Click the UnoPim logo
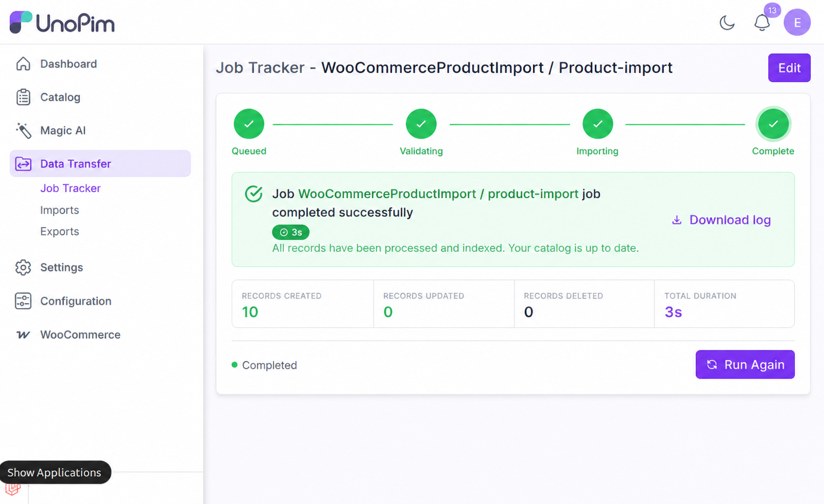Viewport: 824px width, 504px height. tap(62, 23)
